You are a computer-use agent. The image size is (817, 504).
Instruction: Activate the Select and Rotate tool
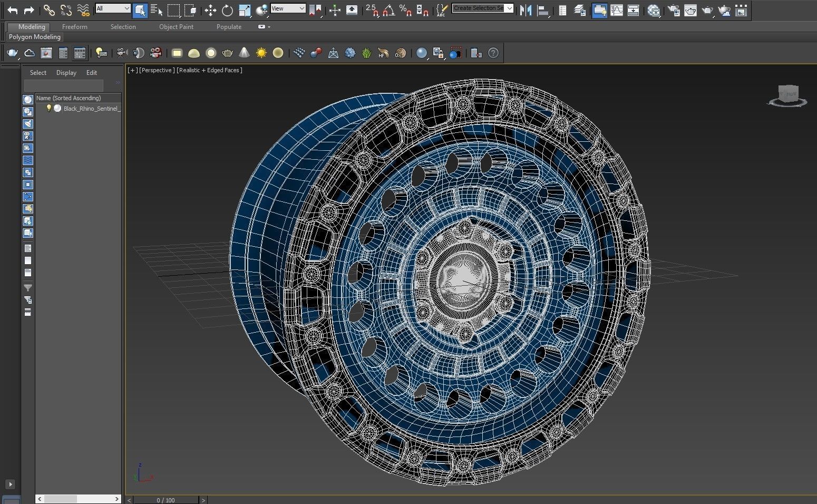click(227, 10)
